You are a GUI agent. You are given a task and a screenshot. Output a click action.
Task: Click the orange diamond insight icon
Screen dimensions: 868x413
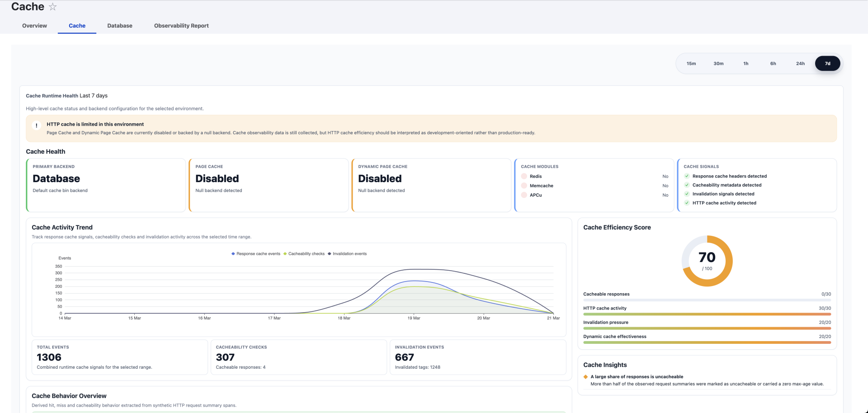(585, 377)
